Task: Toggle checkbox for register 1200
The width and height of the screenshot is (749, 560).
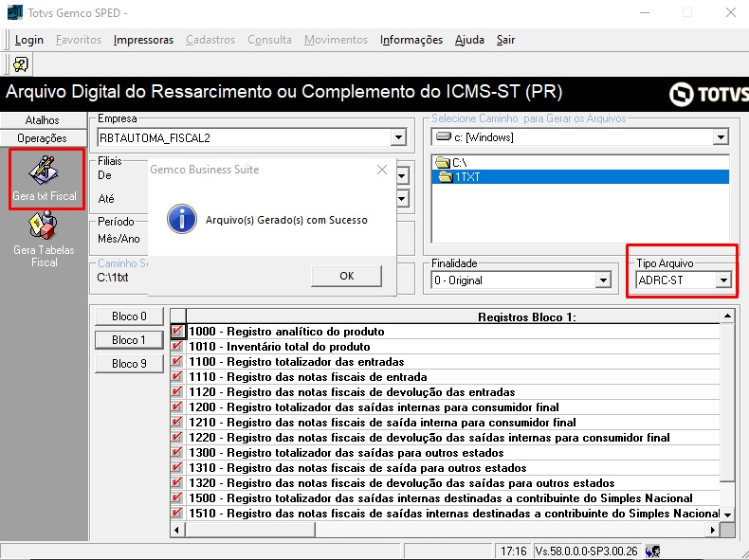Action: point(176,407)
